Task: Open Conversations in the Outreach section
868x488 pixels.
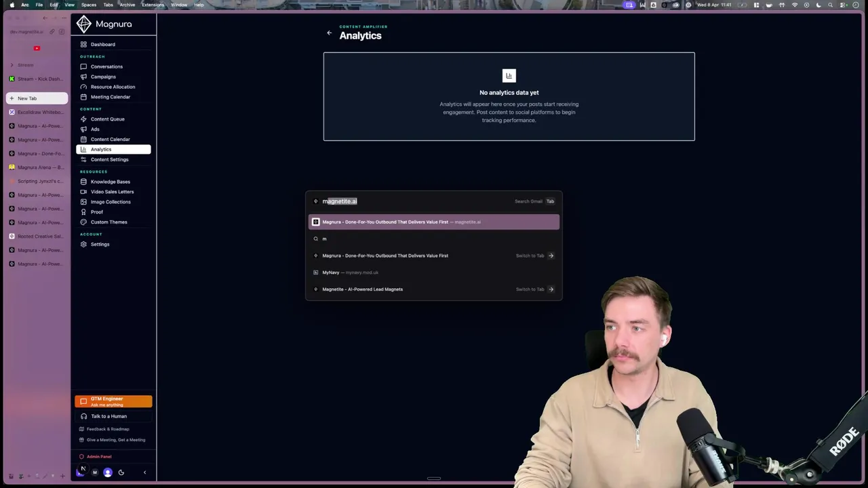Action: (113, 66)
